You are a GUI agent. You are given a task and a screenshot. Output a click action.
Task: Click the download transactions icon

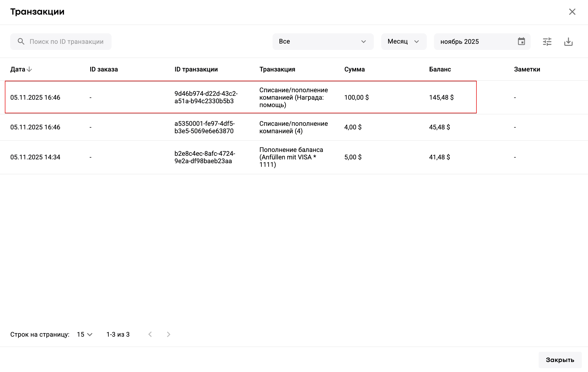click(568, 42)
